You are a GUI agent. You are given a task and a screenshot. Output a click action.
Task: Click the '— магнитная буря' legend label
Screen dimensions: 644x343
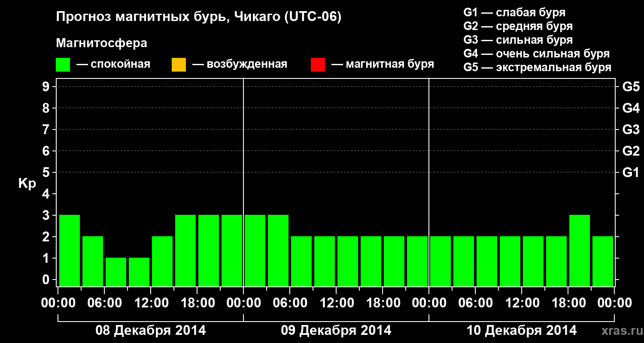coord(383,65)
